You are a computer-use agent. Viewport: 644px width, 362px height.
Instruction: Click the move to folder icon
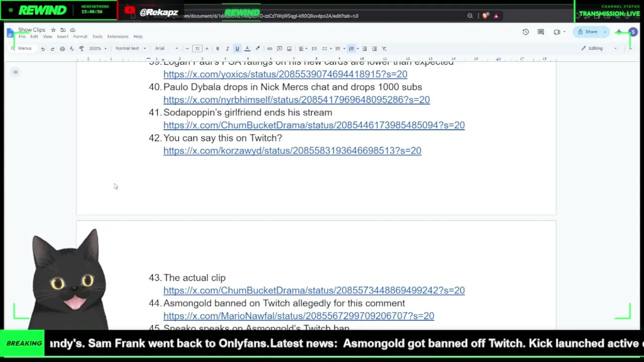(63, 30)
